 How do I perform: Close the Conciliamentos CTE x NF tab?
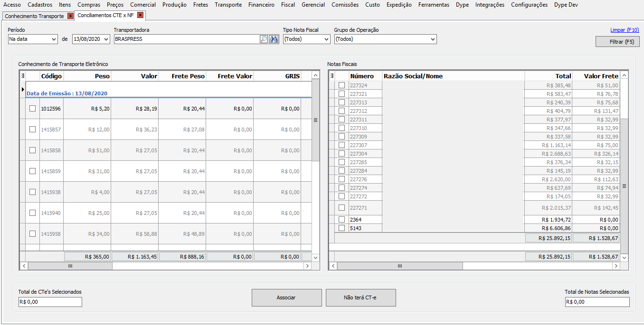140,15
